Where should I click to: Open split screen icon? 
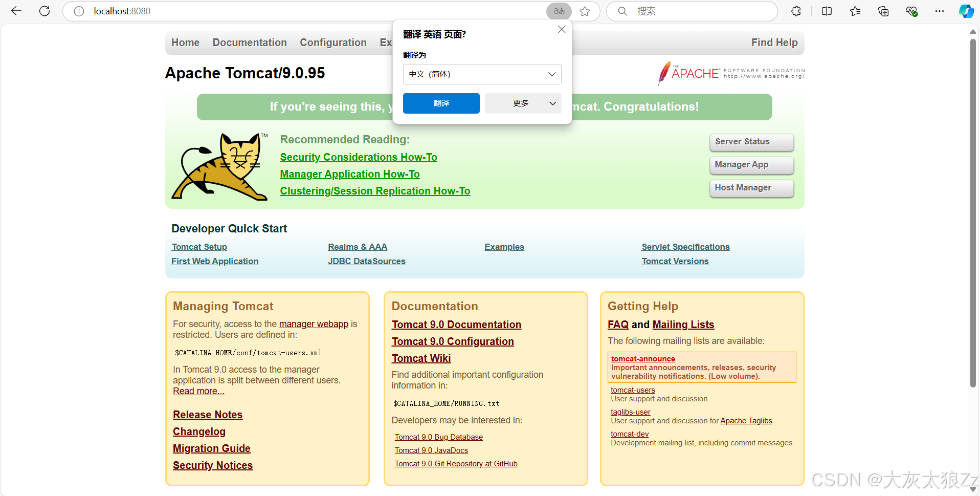827,11
